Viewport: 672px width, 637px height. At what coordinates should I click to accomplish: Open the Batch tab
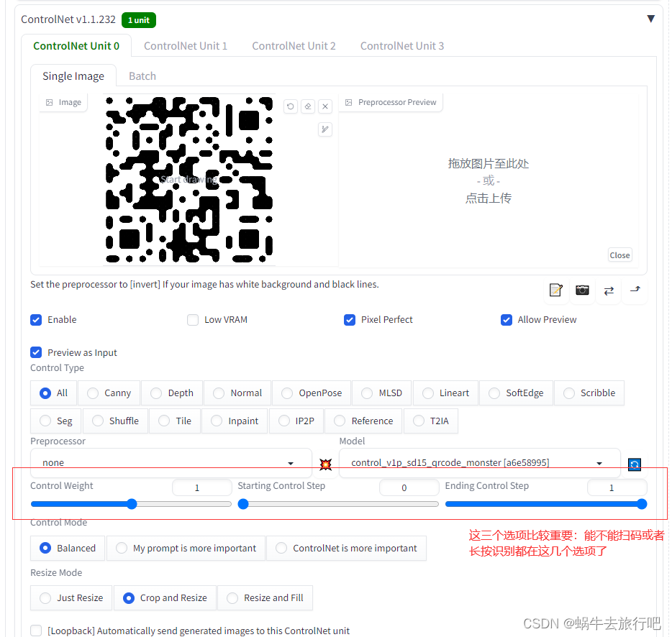[x=142, y=76]
